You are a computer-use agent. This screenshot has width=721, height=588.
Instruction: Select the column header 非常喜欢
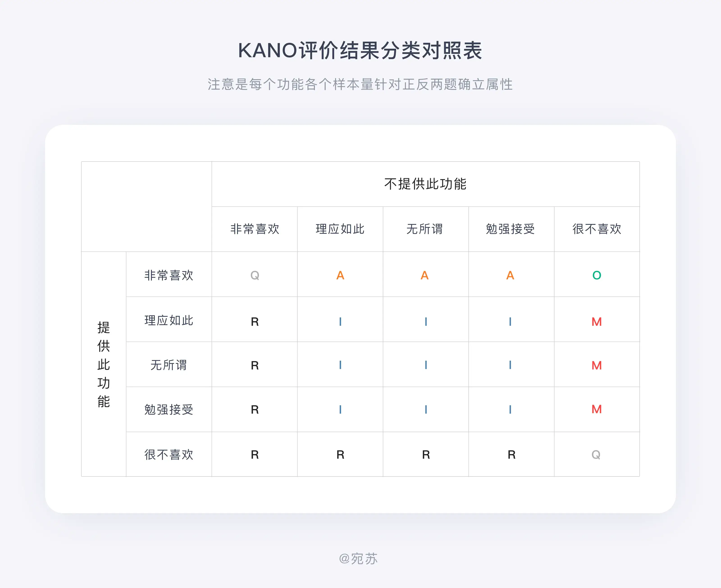[x=255, y=229]
